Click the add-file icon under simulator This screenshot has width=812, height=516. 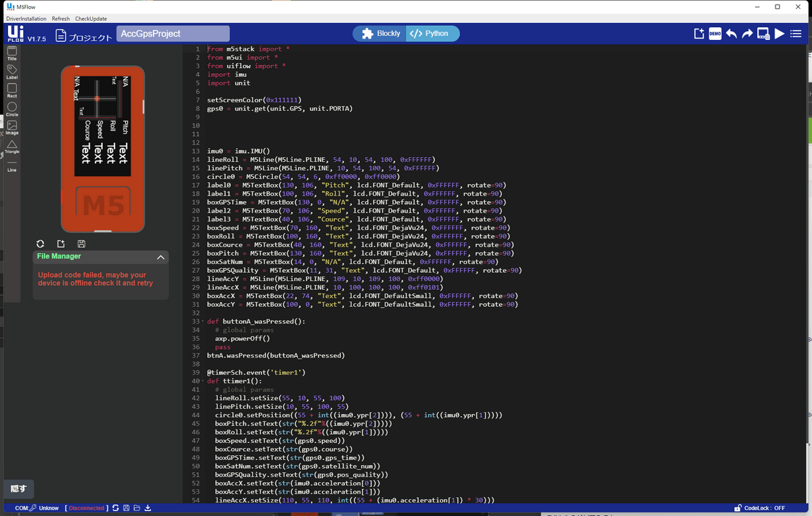(61, 244)
